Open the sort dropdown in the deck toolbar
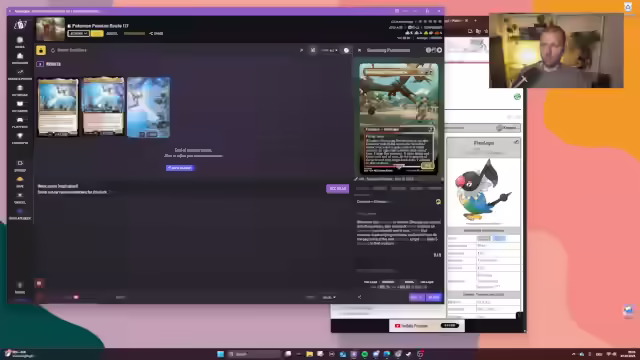Viewport: 640px width, 360px height. pos(329,50)
